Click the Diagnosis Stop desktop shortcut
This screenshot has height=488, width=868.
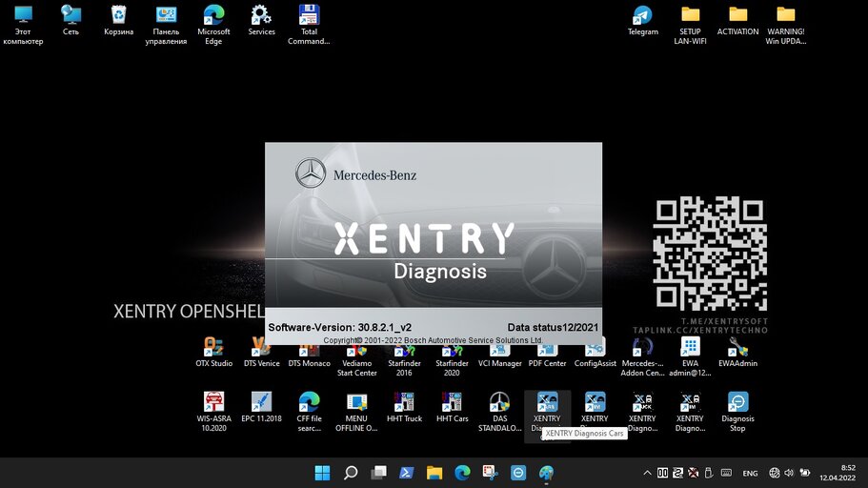[737, 412]
